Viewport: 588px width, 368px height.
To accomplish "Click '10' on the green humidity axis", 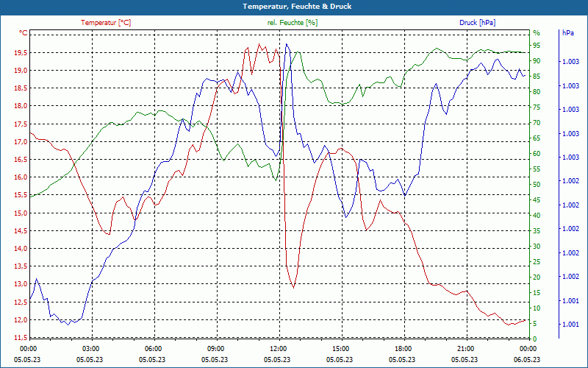I will click(x=537, y=308).
